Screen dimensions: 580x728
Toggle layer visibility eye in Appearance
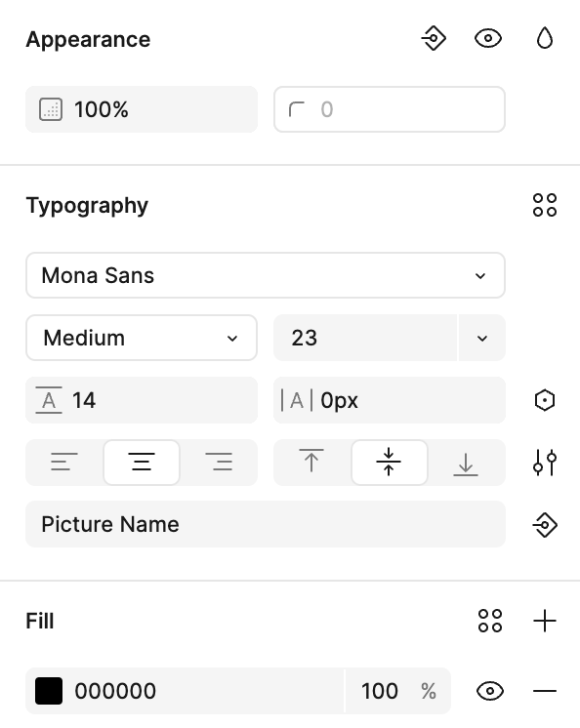click(x=488, y=38)
